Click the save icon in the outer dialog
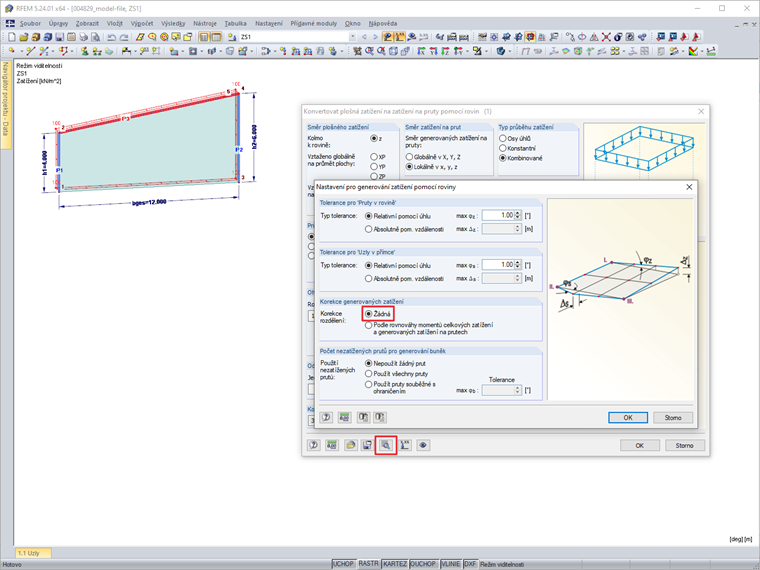The width and height of the screenshot is (760, 570). 367,445
